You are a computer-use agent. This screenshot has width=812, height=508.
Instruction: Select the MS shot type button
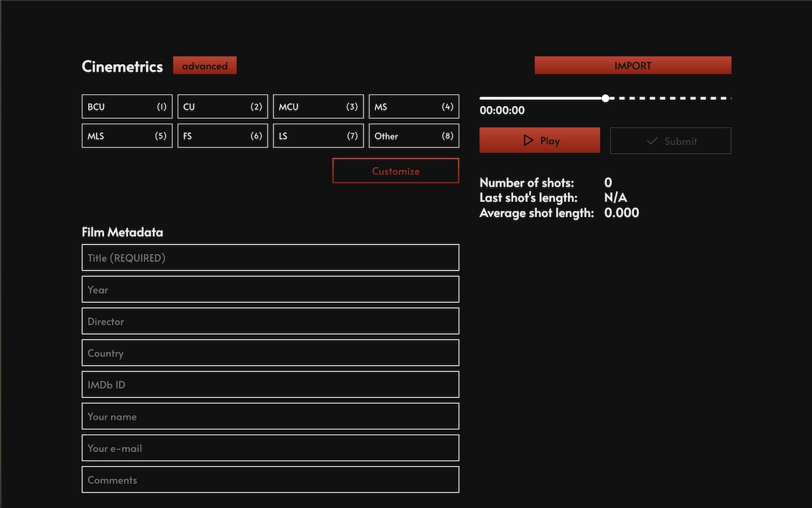pos(414,106)
